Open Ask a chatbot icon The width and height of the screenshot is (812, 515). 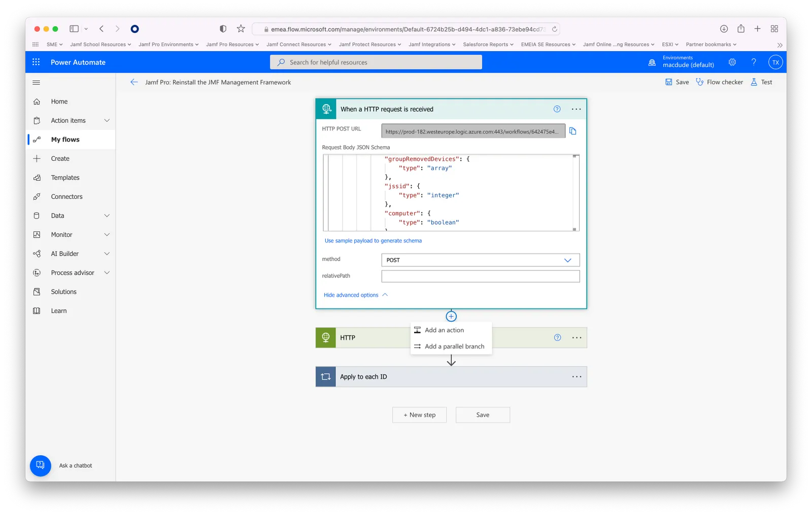pyautogui.click(x=41, y=465)
